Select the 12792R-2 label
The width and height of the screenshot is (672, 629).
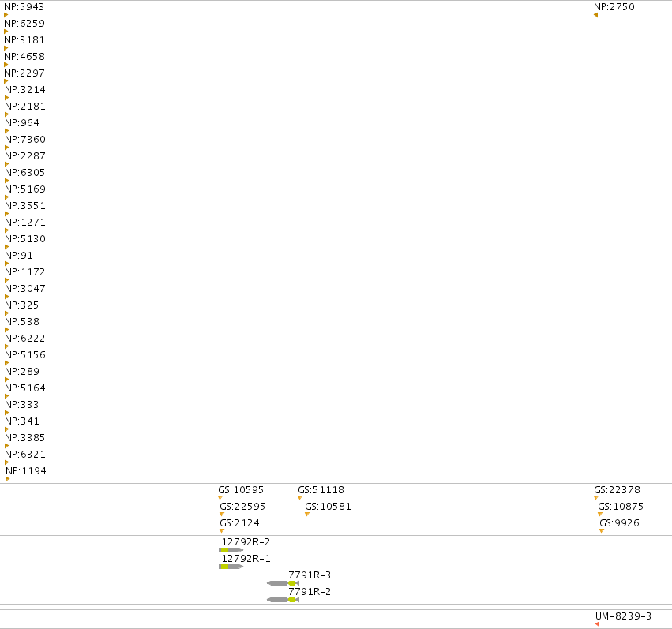pos(246,542)
